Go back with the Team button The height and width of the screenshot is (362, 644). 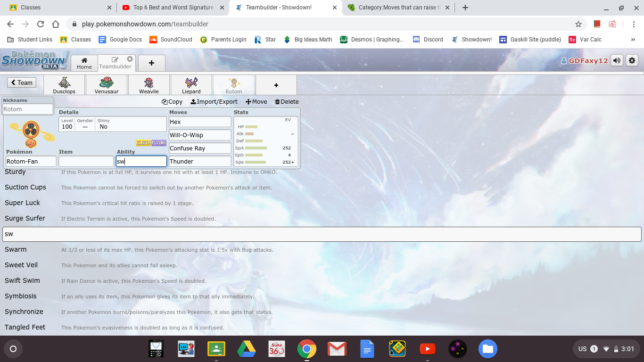click(x=22, y=82)
